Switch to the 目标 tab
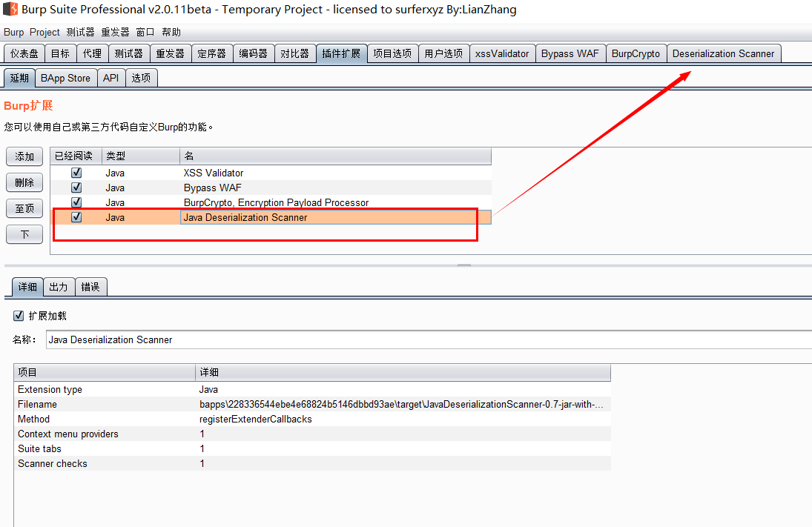 click(61, 53)
